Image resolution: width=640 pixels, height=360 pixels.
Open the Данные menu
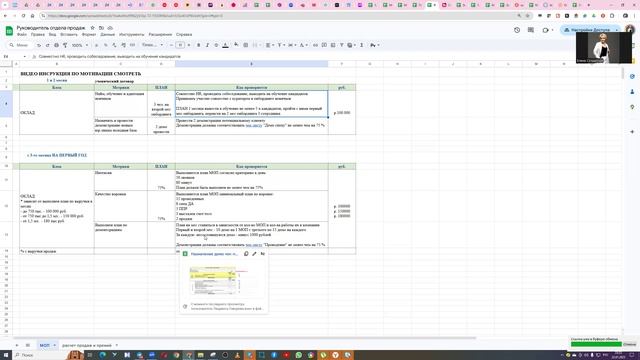click(x=107, y=35)
